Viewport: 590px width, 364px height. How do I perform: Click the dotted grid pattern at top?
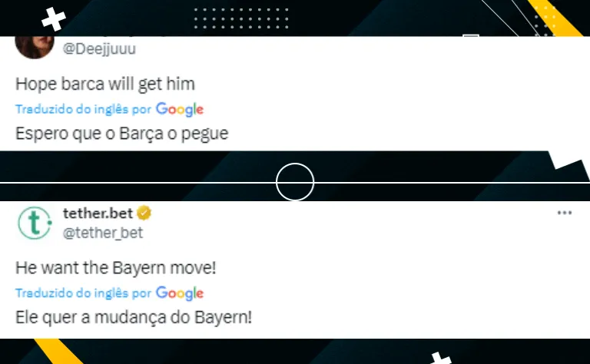[x=241, y=18]
